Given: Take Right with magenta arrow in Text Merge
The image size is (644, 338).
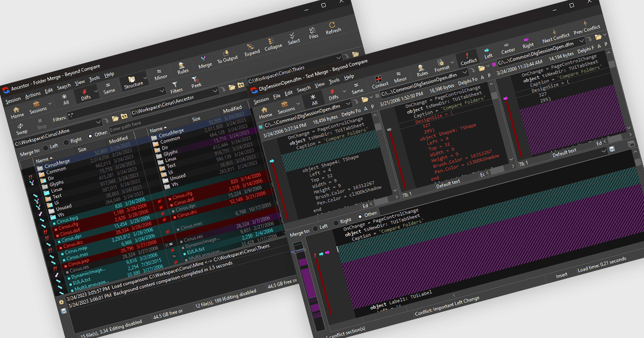Looking at the screenshot, I should click(528, 40).
